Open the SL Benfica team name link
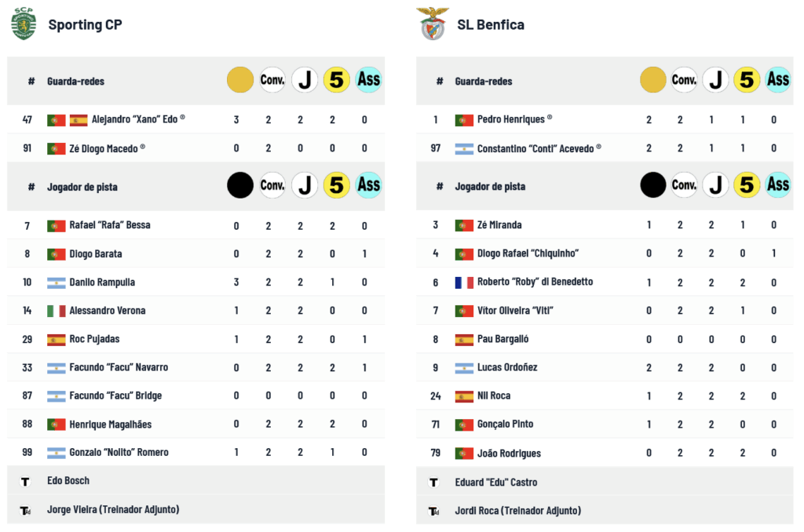The width and height of the screenshot is (804, 532). (491, 24)
